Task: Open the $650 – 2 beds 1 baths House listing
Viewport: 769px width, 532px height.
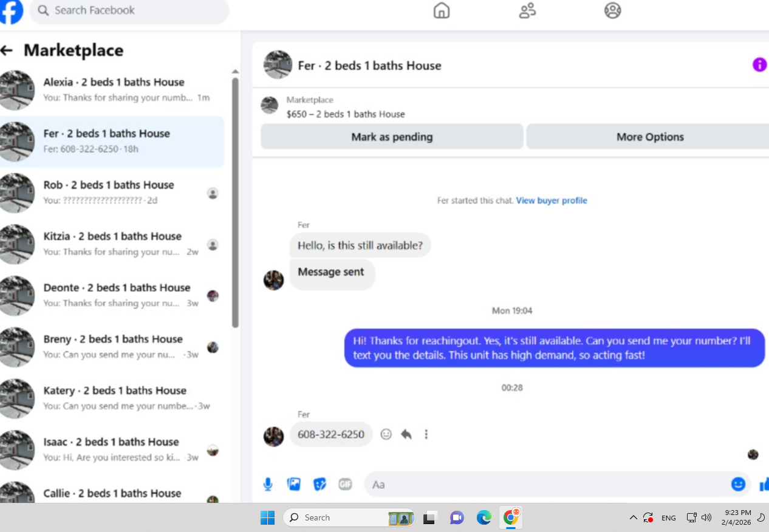Action: (346, 114)
